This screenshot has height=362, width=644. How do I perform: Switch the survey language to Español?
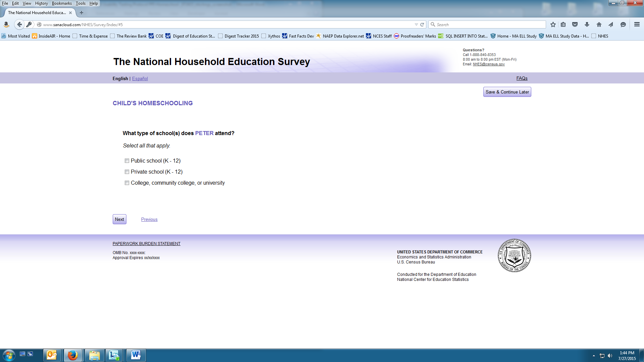coord(140,78)
